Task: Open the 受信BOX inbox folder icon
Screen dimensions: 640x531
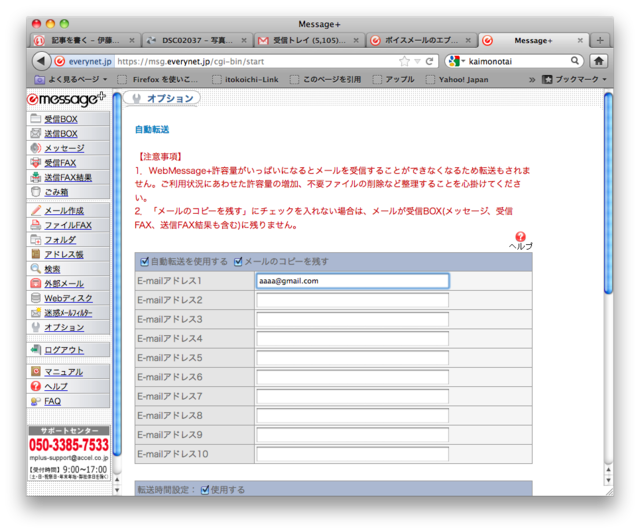Action: point(36,119)
